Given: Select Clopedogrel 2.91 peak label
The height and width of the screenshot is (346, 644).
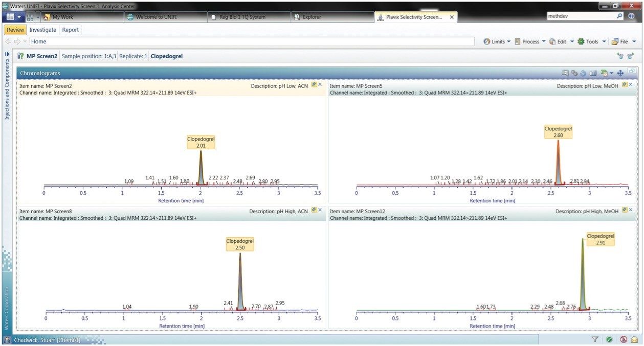Looking at the screenshot, I should pyautogui.click(x=601, y=239).
